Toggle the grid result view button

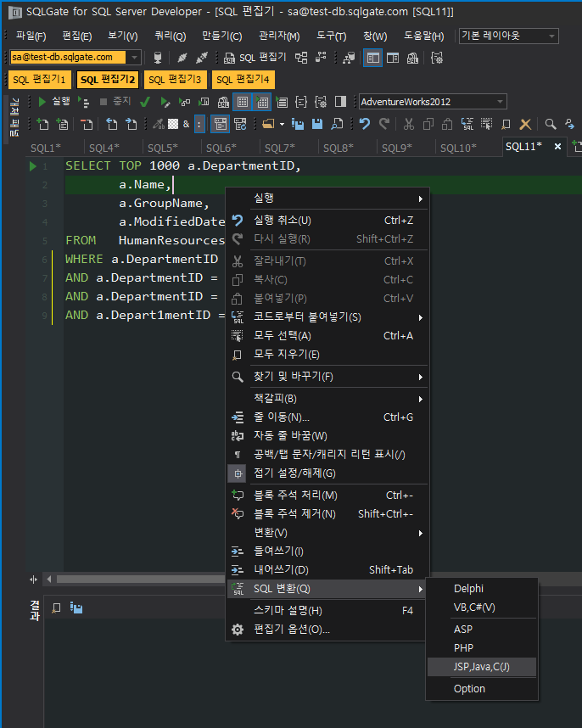243,102
